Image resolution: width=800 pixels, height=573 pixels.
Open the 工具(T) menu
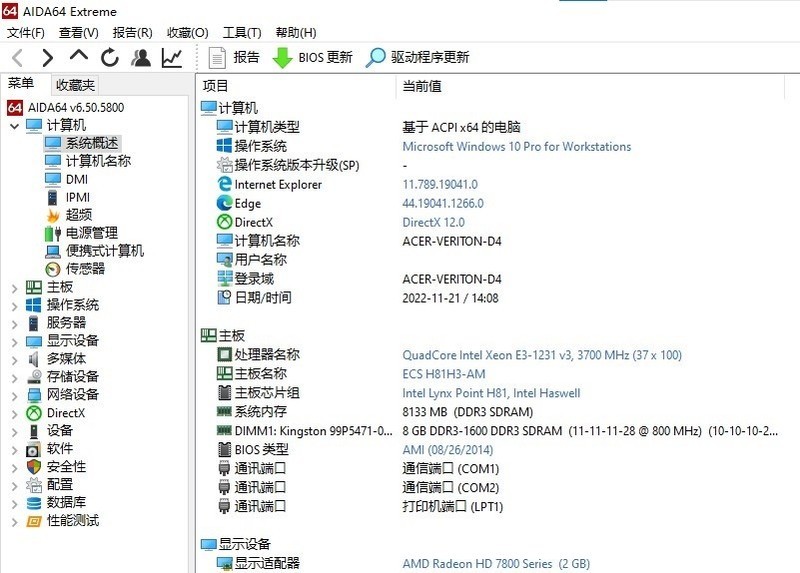(242, 33)
